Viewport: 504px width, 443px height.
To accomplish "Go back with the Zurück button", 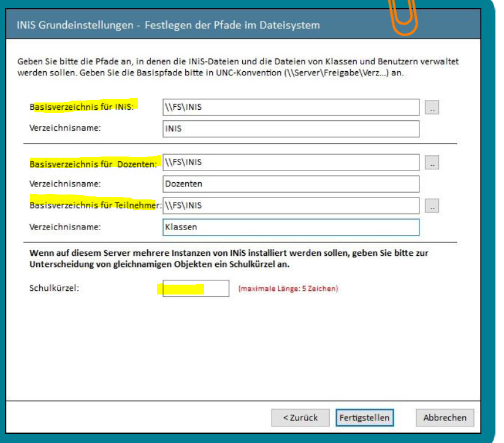I will point(300,418).
